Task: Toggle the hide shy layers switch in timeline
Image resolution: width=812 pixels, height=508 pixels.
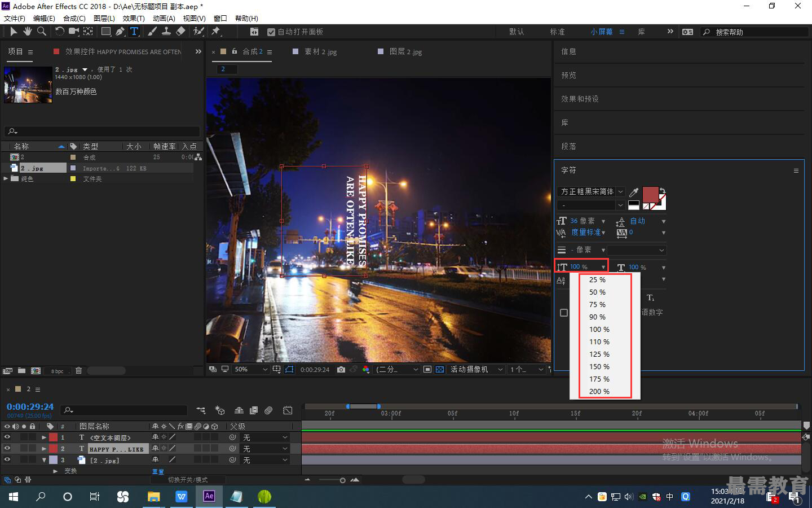Action: coord(239,410)
